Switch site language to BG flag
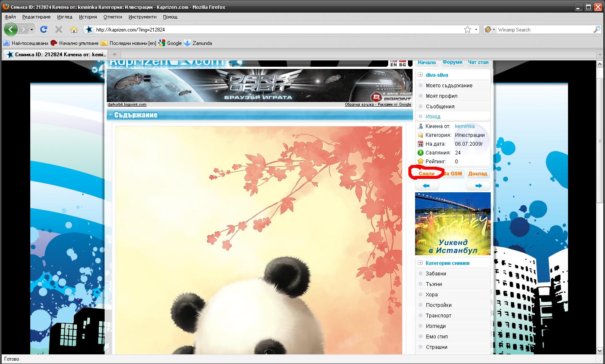 [402, 63]
